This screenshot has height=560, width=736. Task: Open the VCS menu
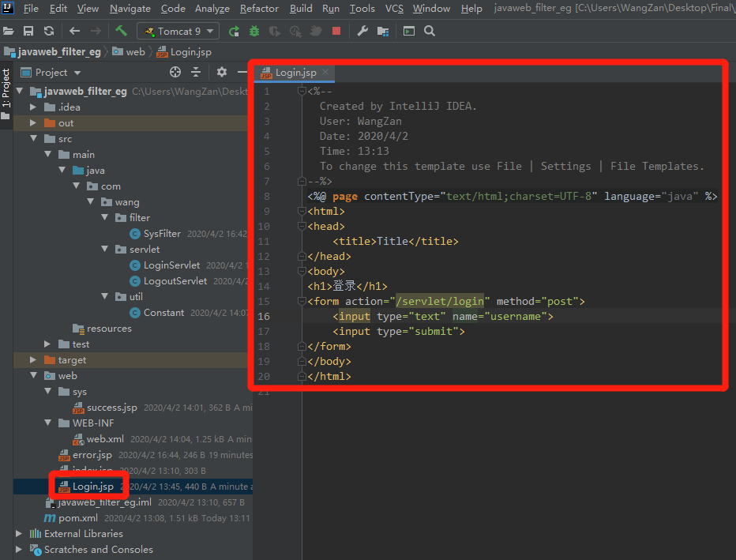coord(394,9)
